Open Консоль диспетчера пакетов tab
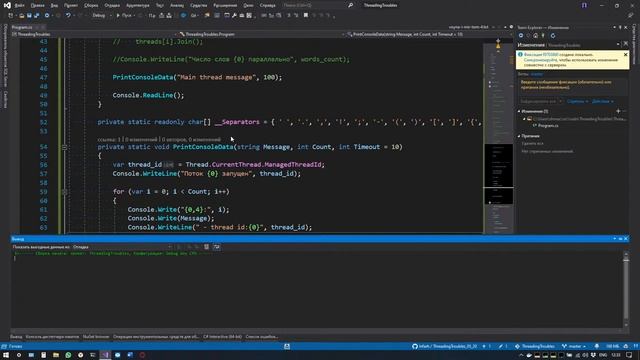Image resolution: width=640 pixels, height=360 pixels. pos(52,337)
